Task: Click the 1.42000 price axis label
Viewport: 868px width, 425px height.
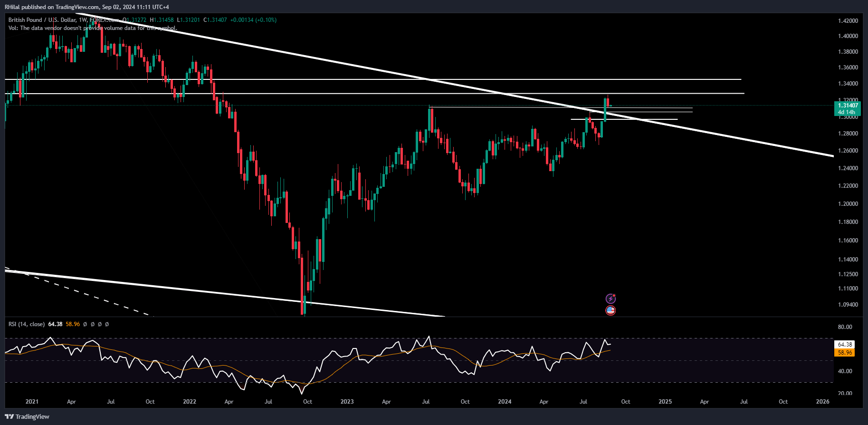Action: (848, 21)
